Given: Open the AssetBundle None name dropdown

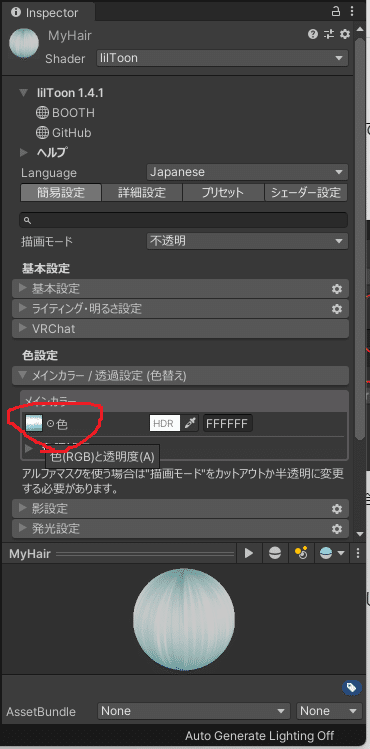Looking at the screenshot, I should (x=194, y=711).
